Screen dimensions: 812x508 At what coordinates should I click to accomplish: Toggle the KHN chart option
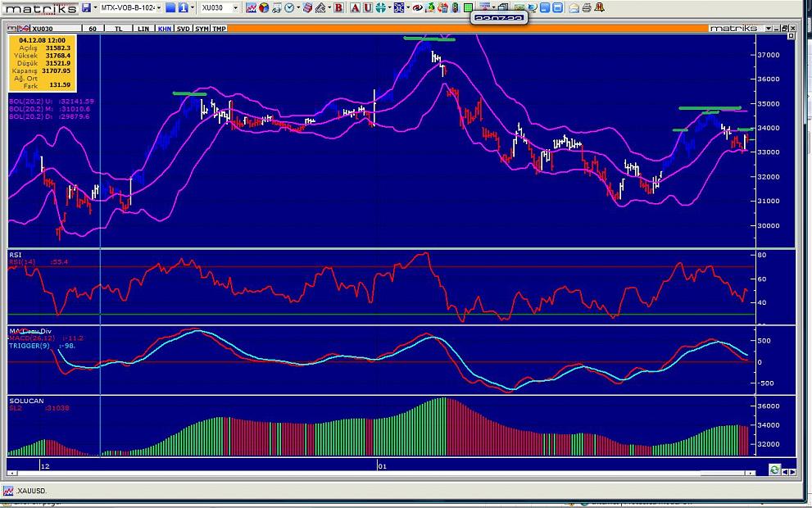click(165, 29)
